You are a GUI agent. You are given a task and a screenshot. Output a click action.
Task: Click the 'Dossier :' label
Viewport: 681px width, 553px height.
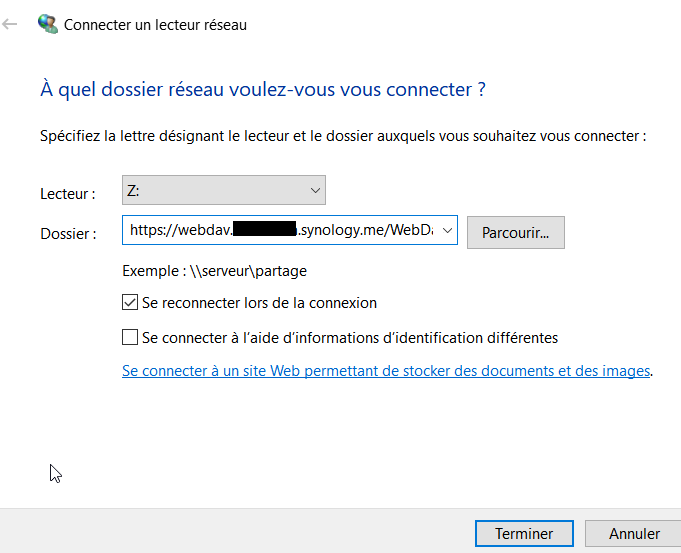68,234
